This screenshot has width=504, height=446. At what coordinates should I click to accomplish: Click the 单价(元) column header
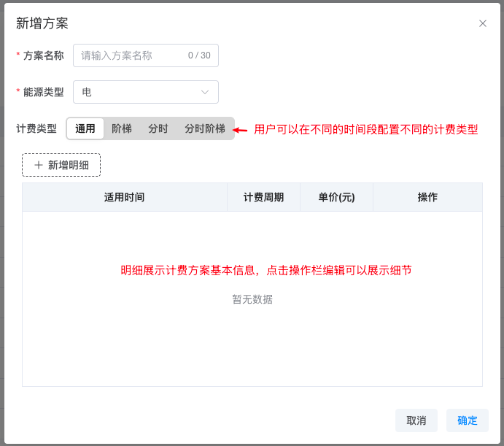[x=336, y=197]
